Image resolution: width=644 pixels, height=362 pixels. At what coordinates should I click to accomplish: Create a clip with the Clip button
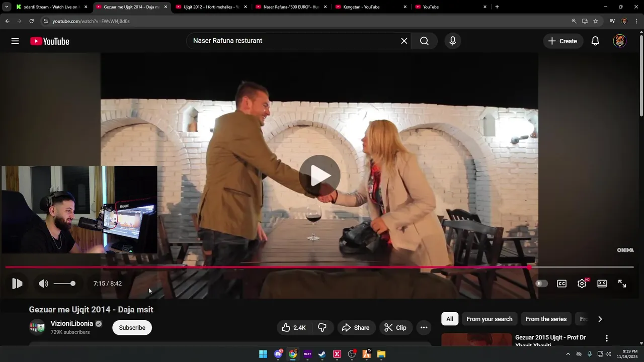pos(396,328)
